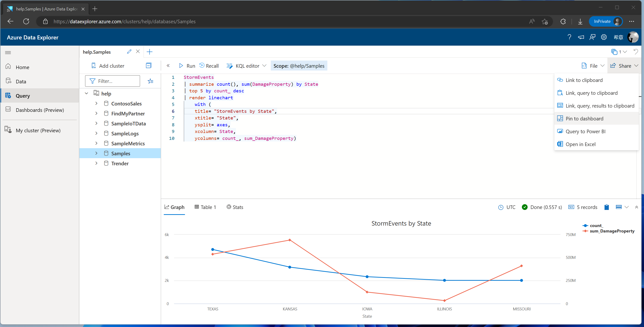This screenshot has width=644, height=327.
Task: Open the feedback person icon
Action: click(x=592, y=37)
